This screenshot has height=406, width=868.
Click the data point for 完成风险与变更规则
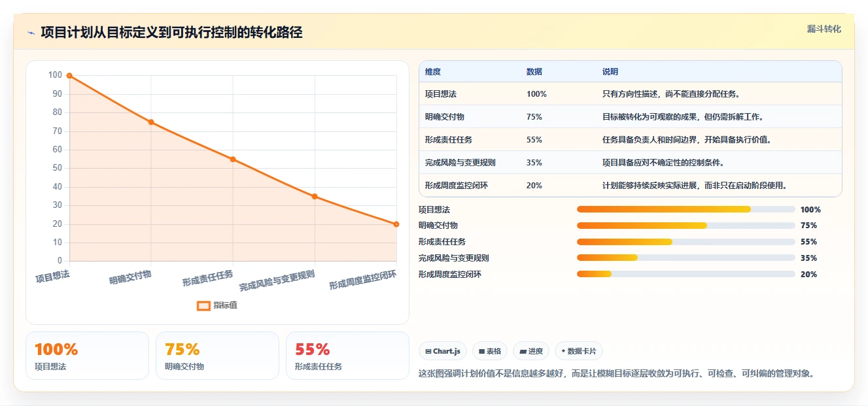click(x=315, y=196)
